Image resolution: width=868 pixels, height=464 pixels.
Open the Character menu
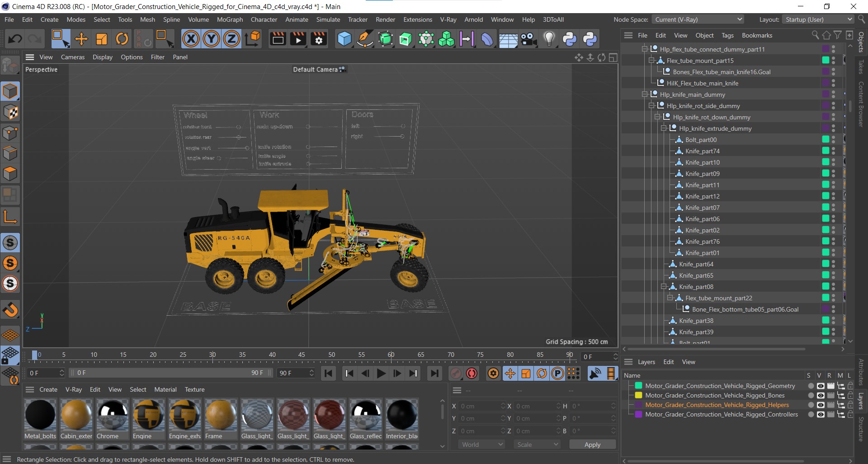[264, 19]
